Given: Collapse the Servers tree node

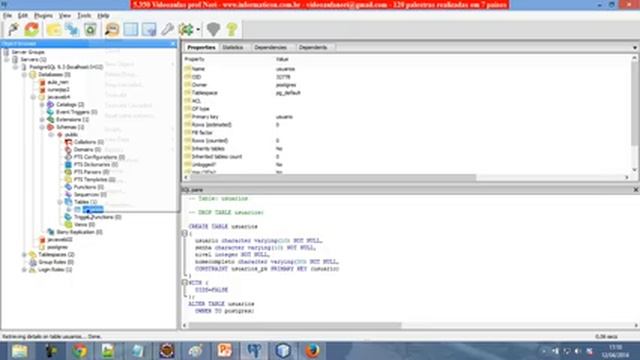Looking at the screenshot, I should 7,60.
